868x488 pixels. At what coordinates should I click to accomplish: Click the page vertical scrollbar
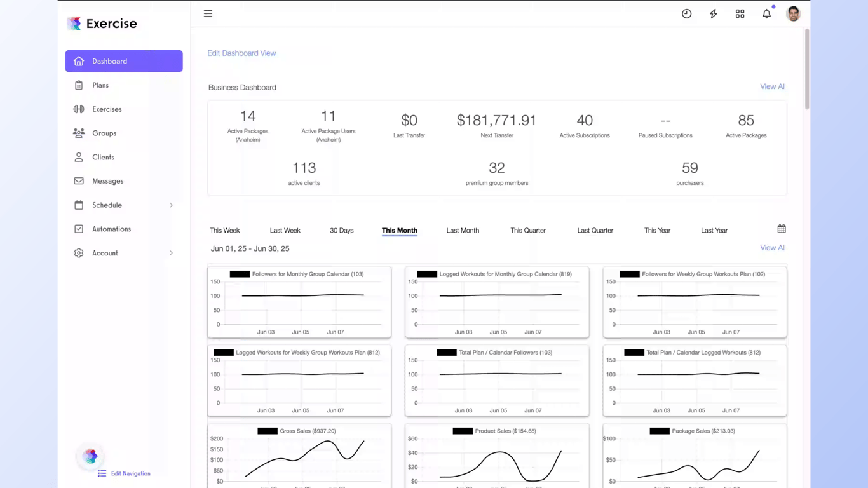807,70
